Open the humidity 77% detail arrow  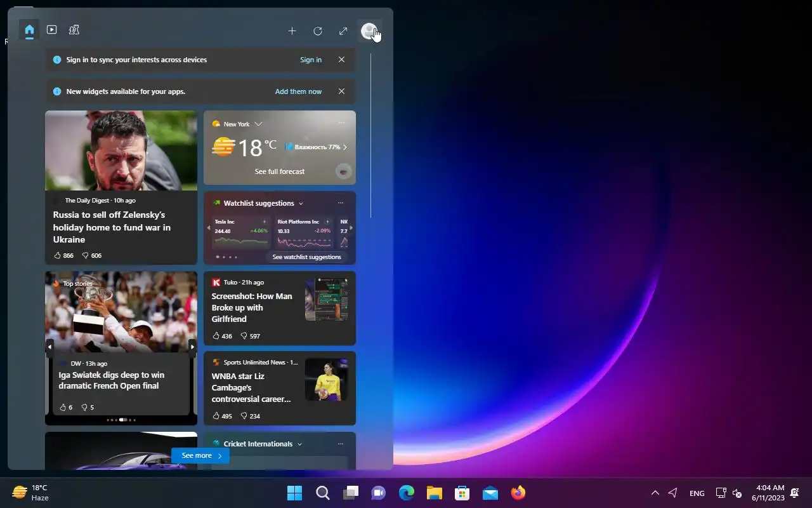pos(345,147)
